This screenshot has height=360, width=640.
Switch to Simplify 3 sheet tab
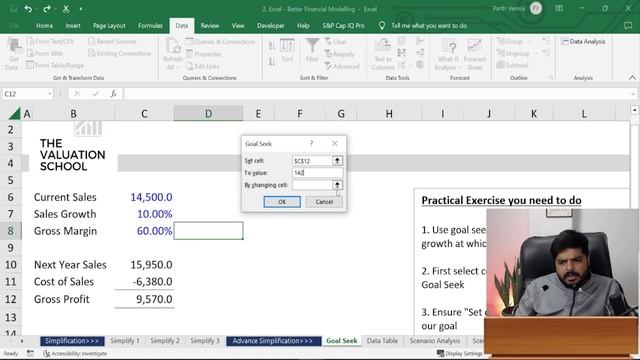point(204,341)
